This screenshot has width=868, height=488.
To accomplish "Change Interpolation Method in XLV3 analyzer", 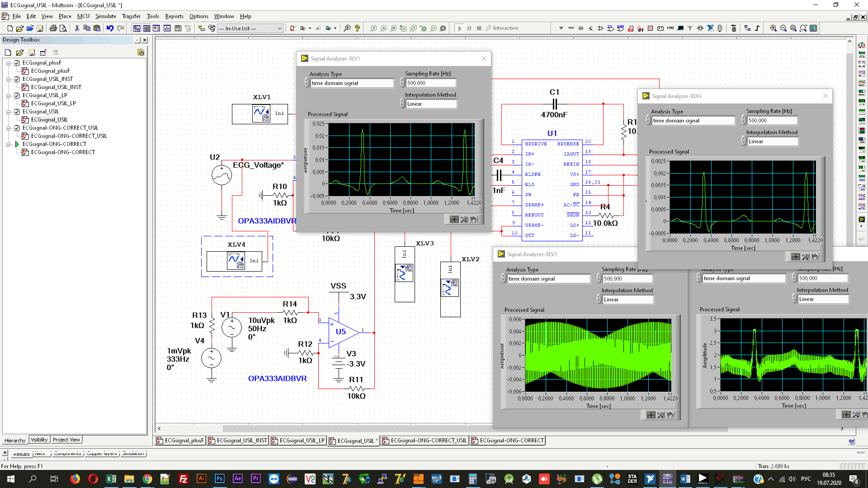I will (x=628, y=300).
